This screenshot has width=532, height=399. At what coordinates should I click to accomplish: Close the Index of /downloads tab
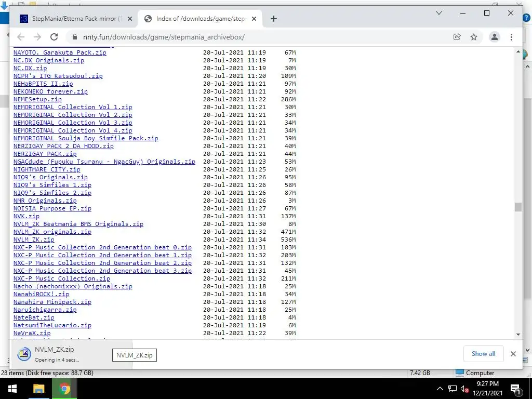pyautogui.click(x=254, y=19)
